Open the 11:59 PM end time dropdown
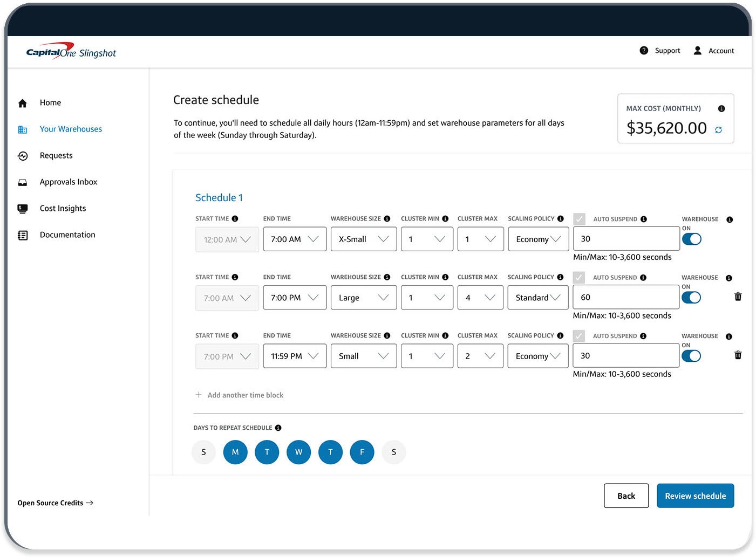The image size is (756, 557). click(x=294, y=356)
